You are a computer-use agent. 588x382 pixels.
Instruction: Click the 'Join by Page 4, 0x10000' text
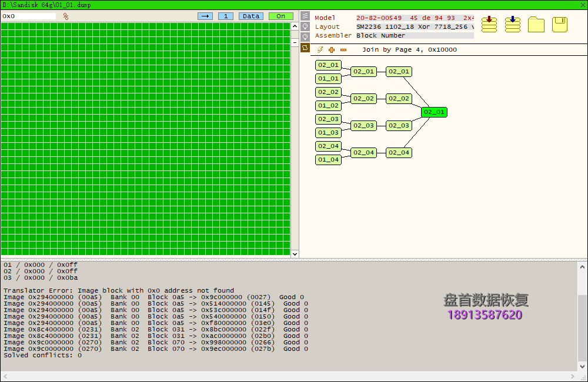coord(409,49)
